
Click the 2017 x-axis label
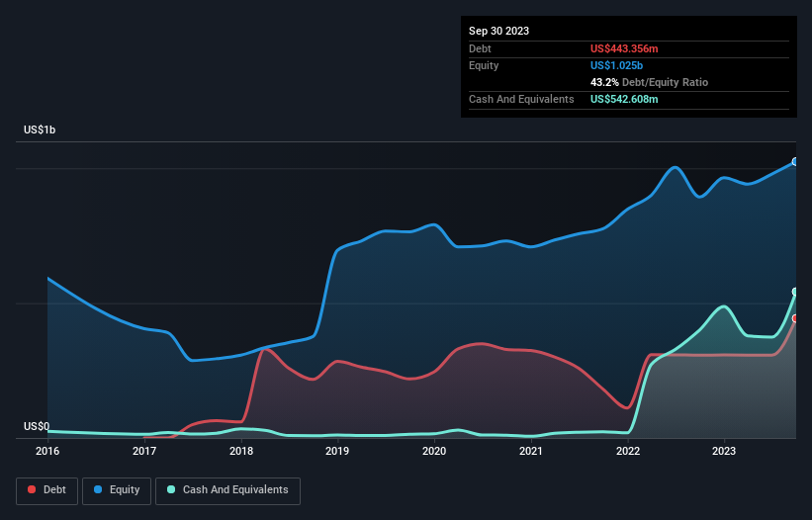pos(144,451)
